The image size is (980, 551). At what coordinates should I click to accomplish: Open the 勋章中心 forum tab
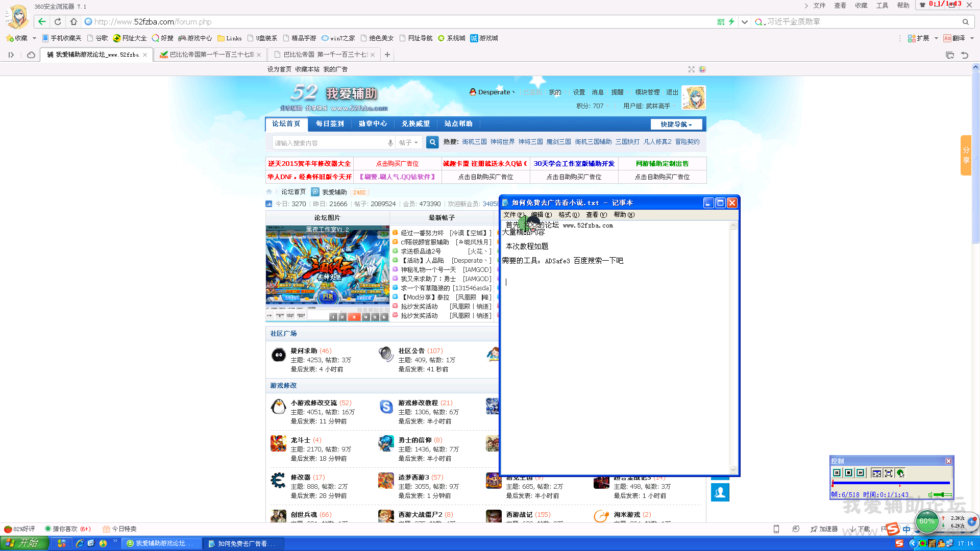tap(373, 123)
